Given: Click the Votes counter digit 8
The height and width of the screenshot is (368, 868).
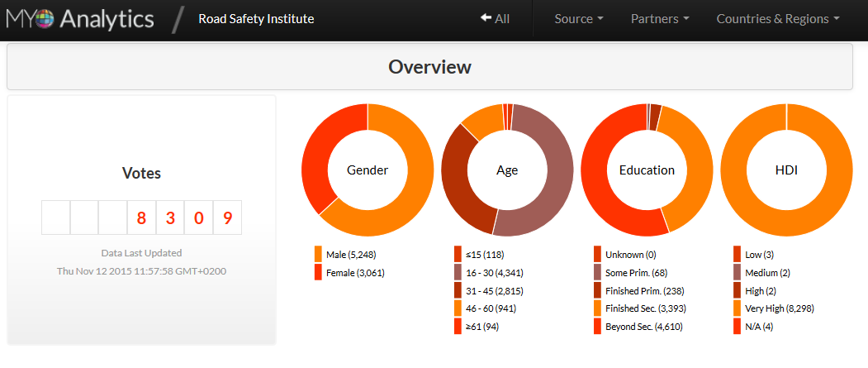Looking at the screenshot, I should click(x=141, y=217).
